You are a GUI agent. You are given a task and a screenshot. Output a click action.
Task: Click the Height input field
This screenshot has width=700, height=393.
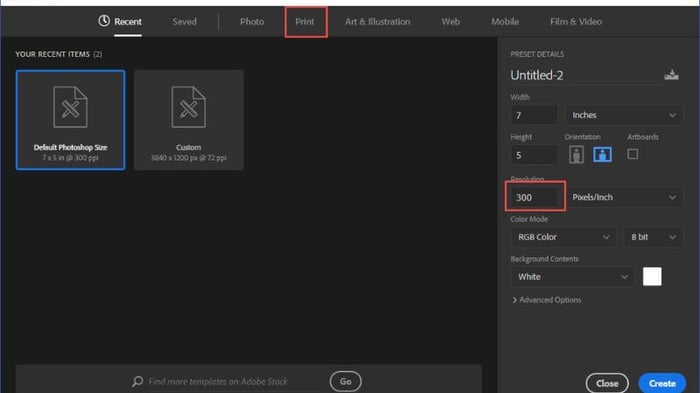point(534,155)
